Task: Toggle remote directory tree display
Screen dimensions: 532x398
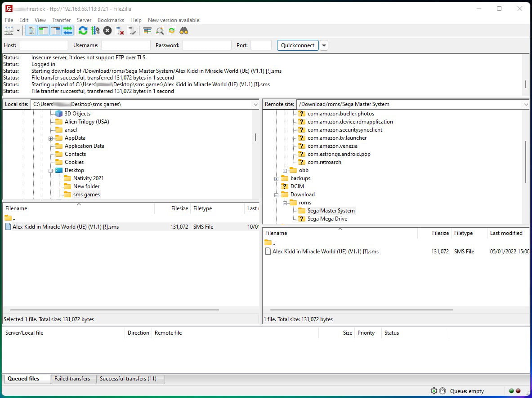Action: pos(56,31)
